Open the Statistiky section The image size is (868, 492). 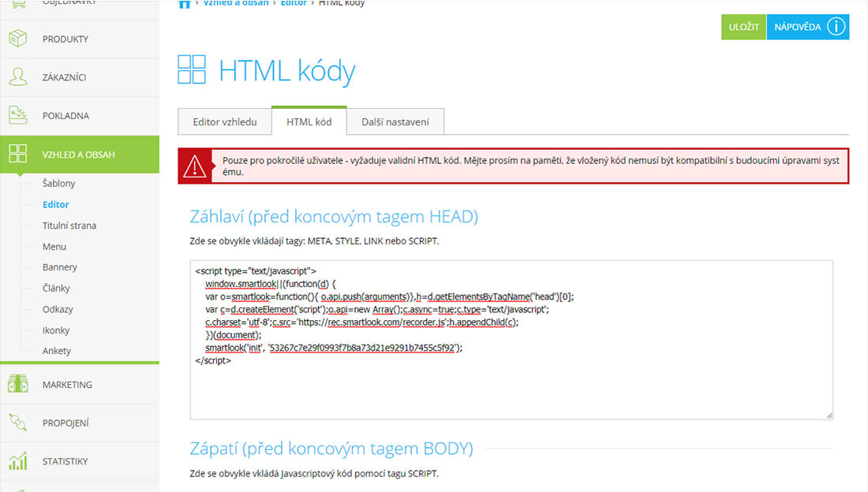(80, 461)
